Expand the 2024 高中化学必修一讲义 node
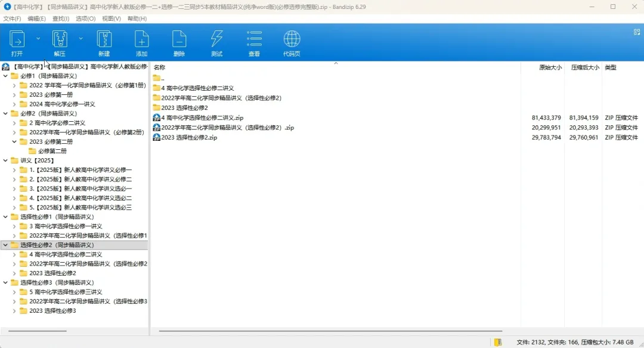The width and height of the screenshot is (644, 348). click(x=14, y=104)
